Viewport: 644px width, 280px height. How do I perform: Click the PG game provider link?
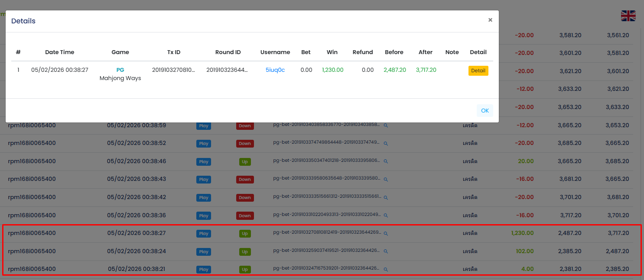point(120,70)
